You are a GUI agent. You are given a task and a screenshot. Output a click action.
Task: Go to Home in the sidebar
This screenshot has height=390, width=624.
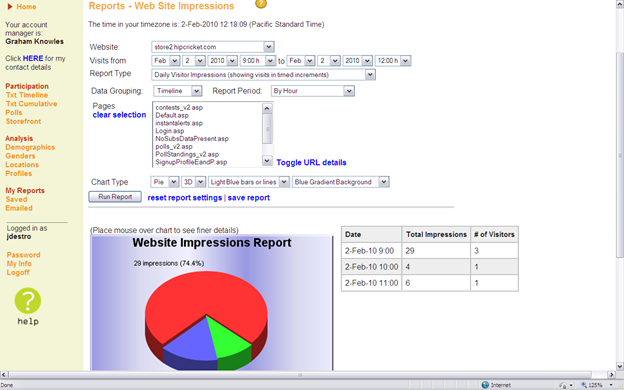tap(26, 7)
